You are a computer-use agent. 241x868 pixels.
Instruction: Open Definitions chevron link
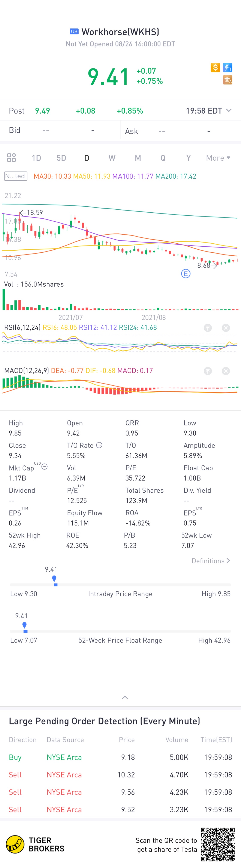[211, 561]
